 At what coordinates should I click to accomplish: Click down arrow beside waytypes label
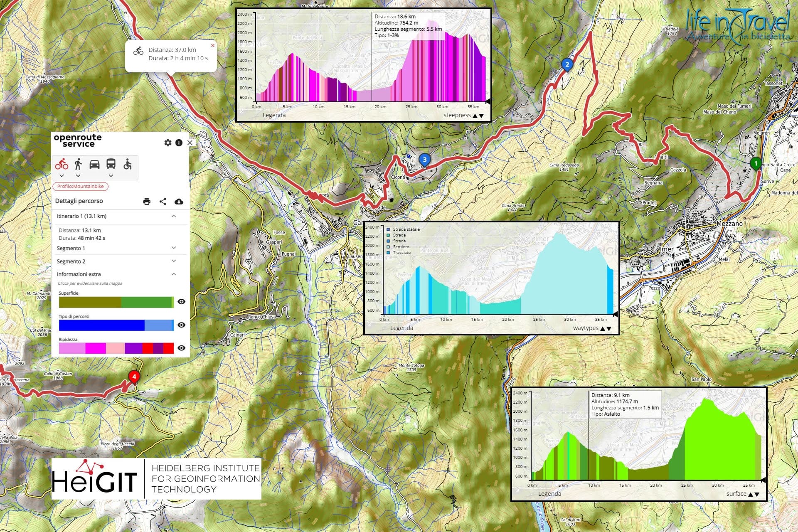609,329
